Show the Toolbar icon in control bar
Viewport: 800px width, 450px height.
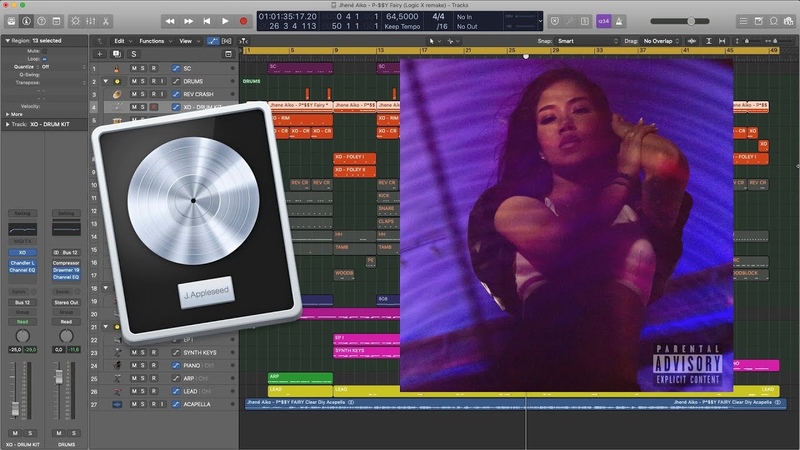[x=57, y=21]
